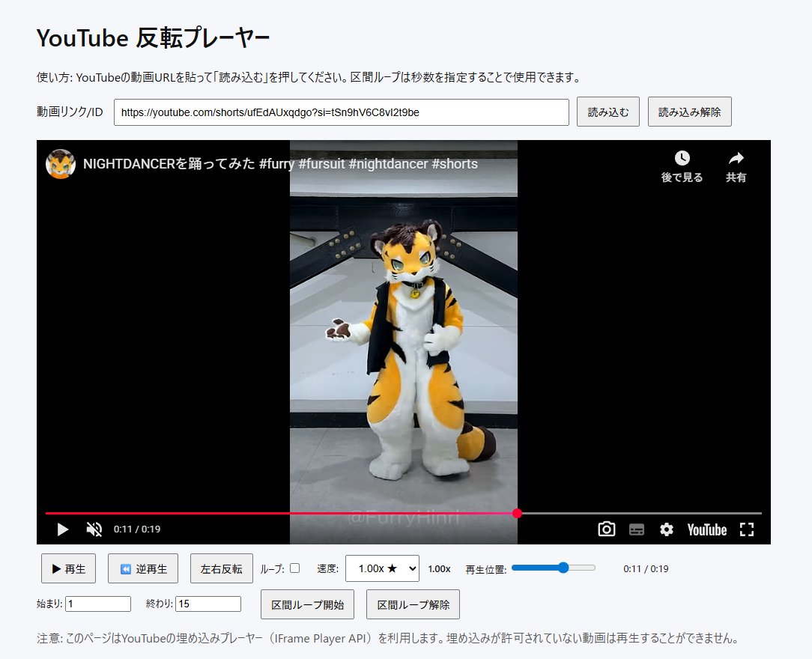Focus the 終わり end time field

click(x=208, y=604)
